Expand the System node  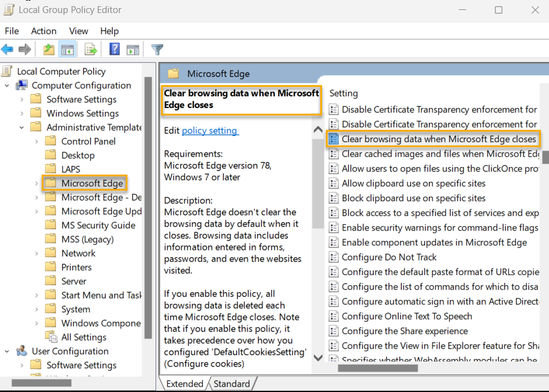pos(37,309)
